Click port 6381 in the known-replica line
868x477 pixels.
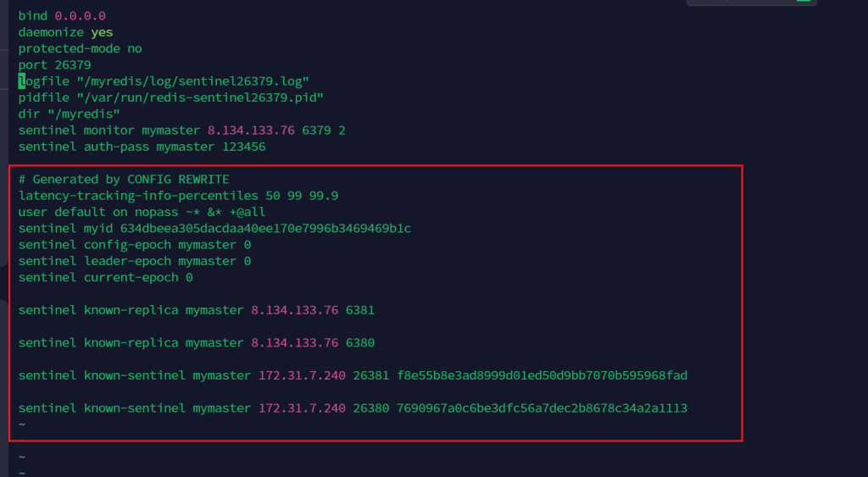point(359,310)
